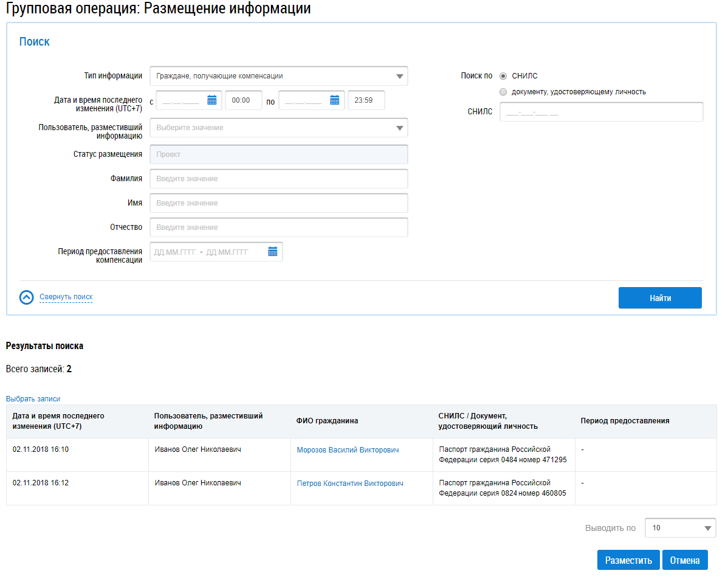Open Морозов Василий Викторович record link
Viewport: 728px width, 579px height.
coord(348,450)
